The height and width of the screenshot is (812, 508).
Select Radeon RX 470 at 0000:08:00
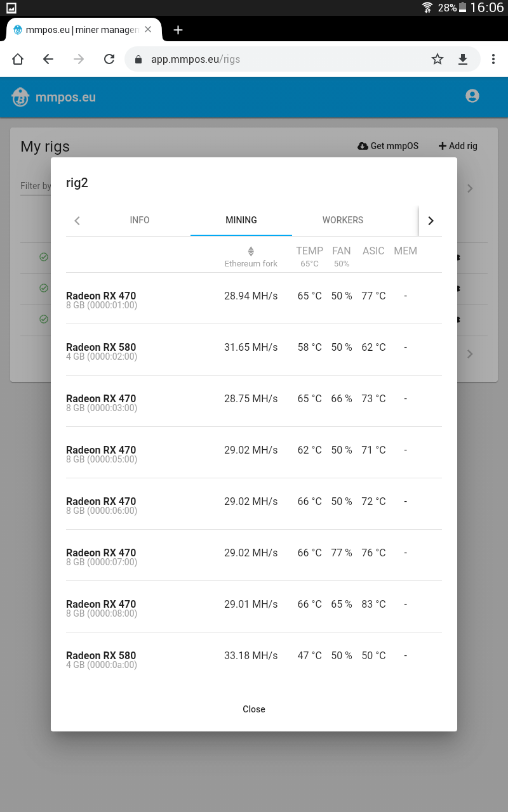point(254,607)
